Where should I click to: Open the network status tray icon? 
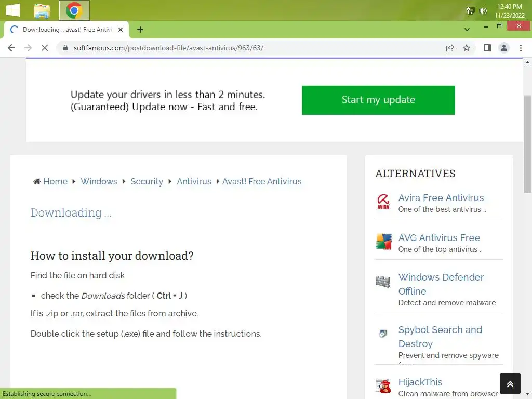pos(470,11)
